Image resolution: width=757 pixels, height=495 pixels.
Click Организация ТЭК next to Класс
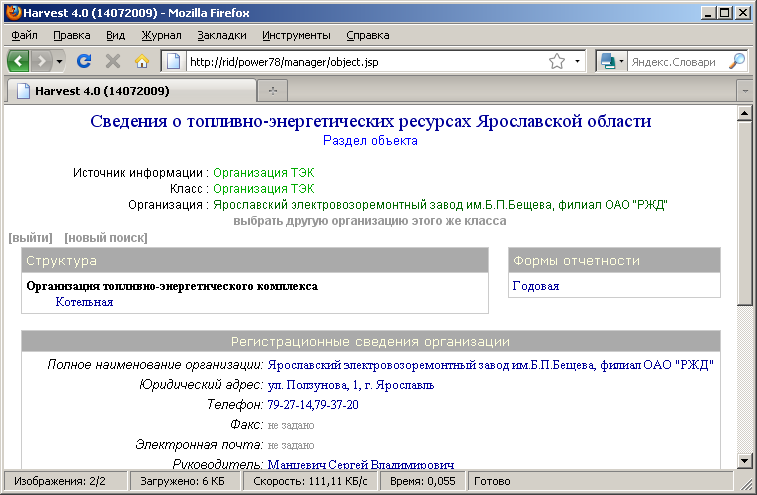[264, 188]
